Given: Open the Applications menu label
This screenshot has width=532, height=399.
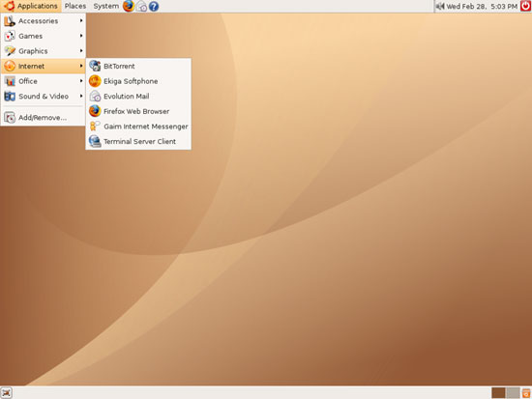Looking at the screenshot, I should (x=38, y=6).
